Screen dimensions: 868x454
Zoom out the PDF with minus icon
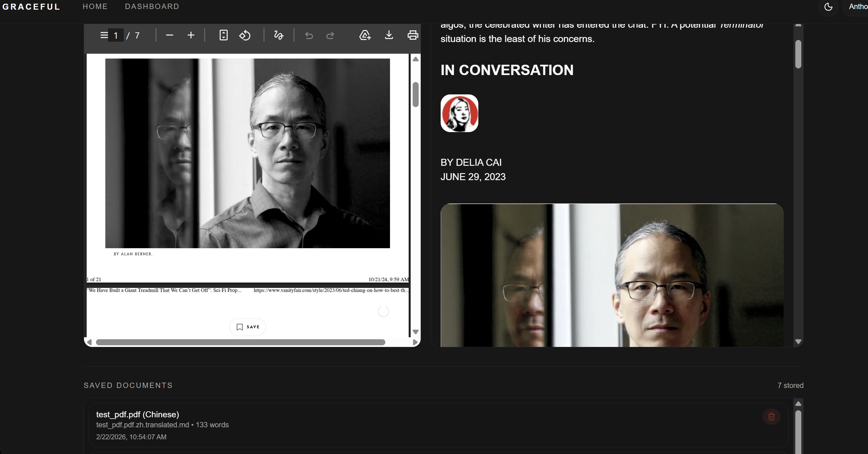pyautogui.click(x=169, y=35)
